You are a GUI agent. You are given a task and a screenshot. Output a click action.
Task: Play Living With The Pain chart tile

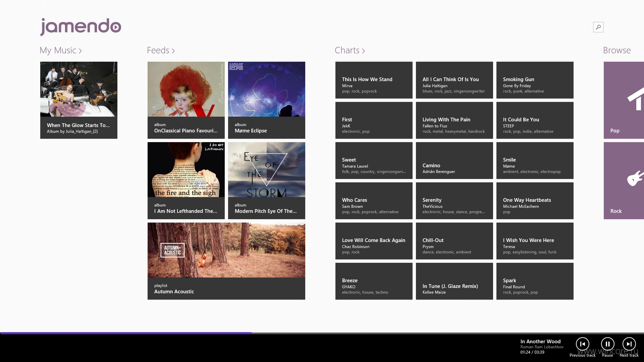(x=454, y=120)
